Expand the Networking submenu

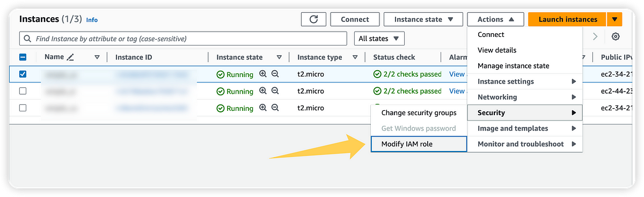coord(525,97)
